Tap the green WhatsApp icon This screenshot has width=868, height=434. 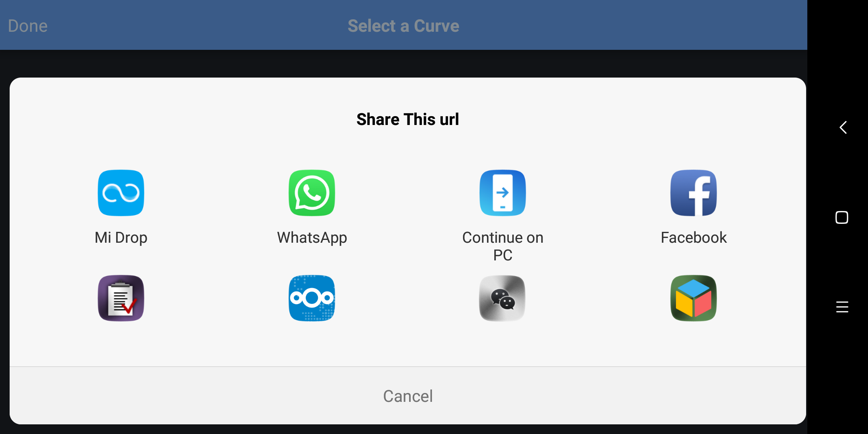click(x=312, y=193)
